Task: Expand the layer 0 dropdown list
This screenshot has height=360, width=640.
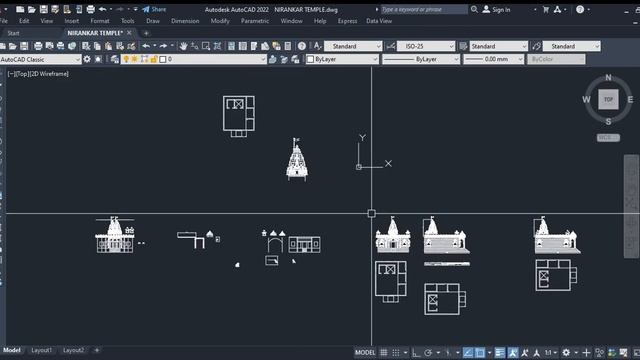Action: pos(263,59)
